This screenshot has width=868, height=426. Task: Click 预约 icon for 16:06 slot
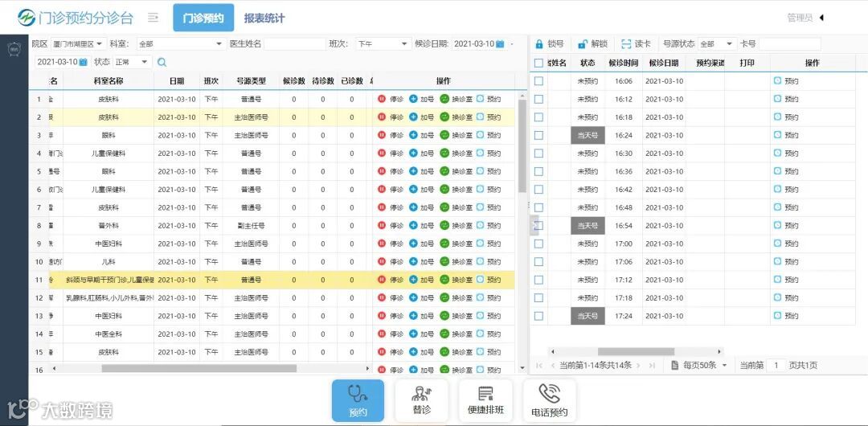coord(778,81)
